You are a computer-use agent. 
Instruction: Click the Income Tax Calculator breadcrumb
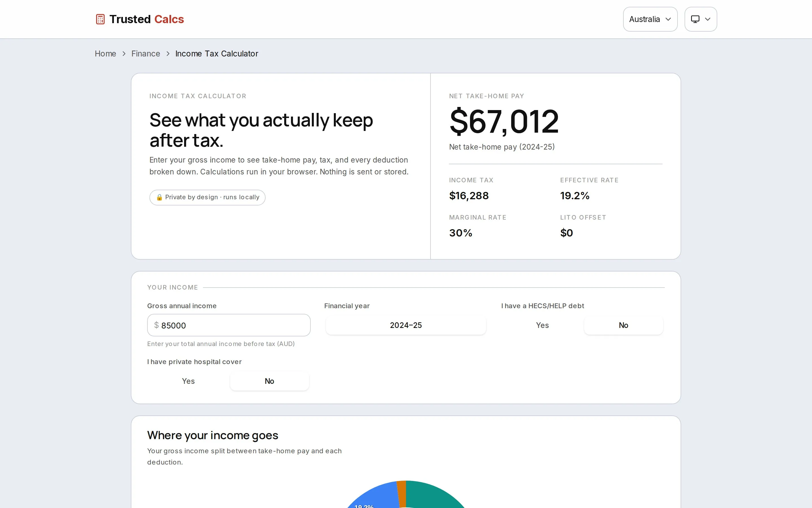click(217, 54)
